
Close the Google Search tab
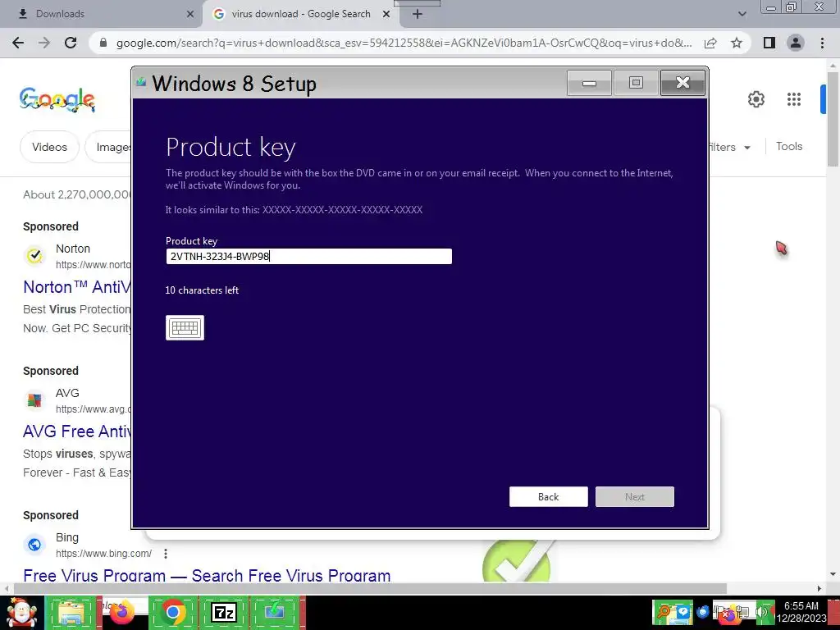click(x=386, y=15)
